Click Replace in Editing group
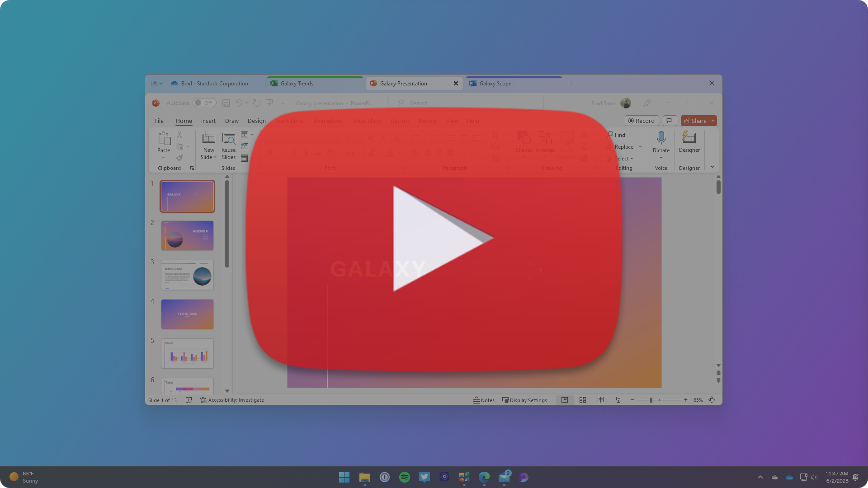This screenshot has width=868, height=488. pos(620,146)
